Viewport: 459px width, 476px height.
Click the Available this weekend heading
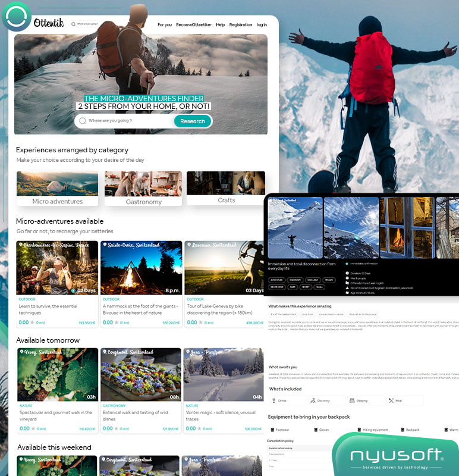pyautogui.click(x=54, y=447)
